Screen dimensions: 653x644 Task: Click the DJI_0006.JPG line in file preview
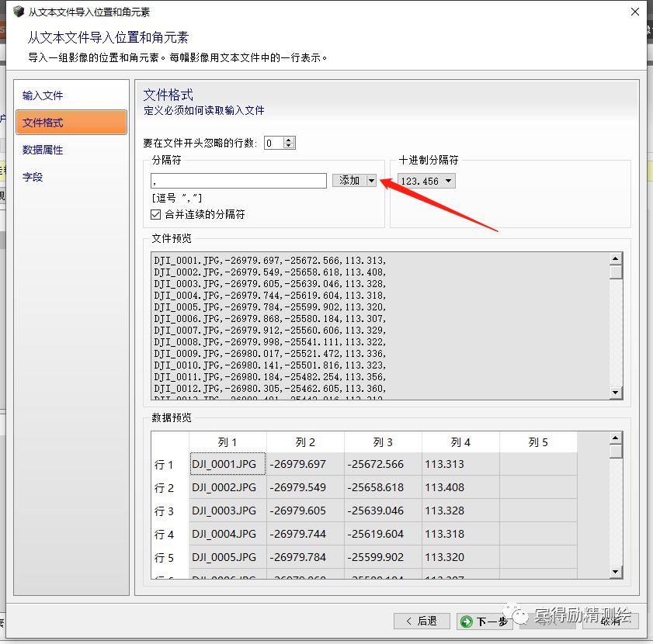pos(270,318)
